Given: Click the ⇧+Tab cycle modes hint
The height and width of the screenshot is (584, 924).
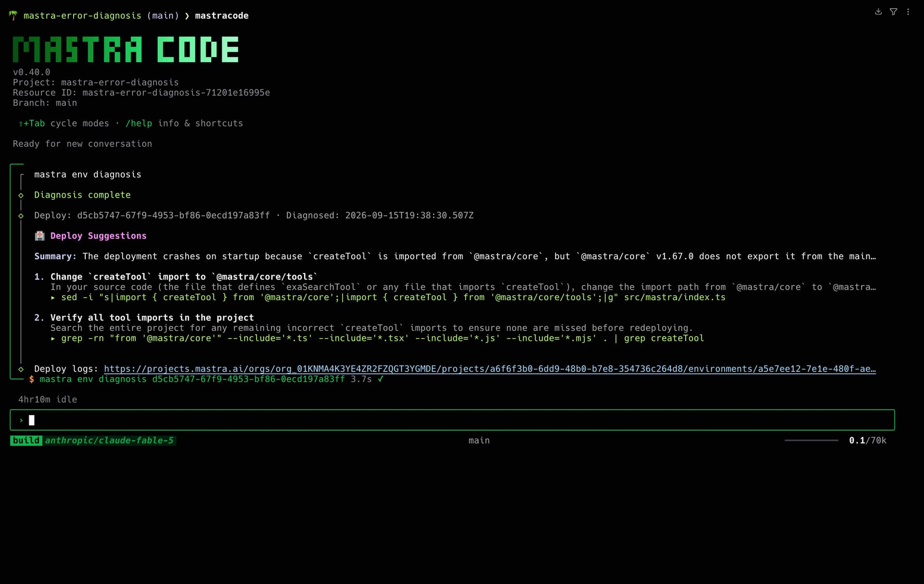Looking at the screenshot, I should tap(64, 123).
